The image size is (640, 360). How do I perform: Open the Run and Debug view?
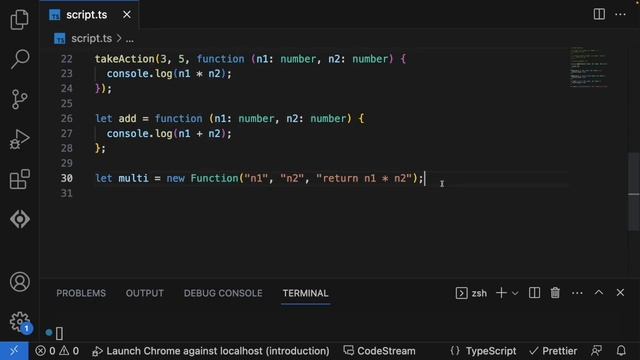(20, 140)
